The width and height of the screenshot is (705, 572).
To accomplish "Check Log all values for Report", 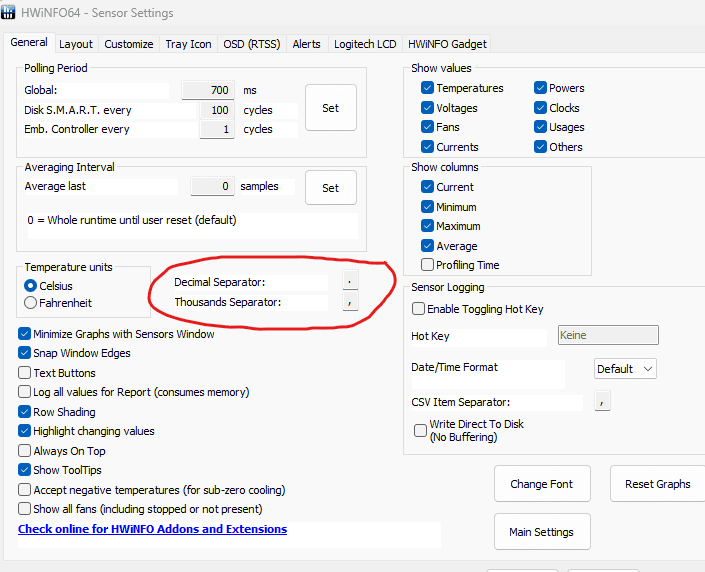I will (x=24, y=392).
